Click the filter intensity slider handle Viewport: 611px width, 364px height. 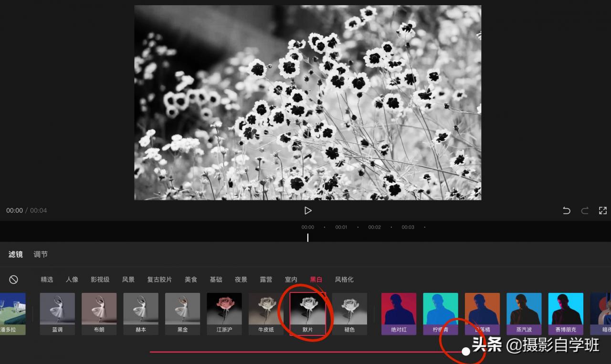coord(466,352)
